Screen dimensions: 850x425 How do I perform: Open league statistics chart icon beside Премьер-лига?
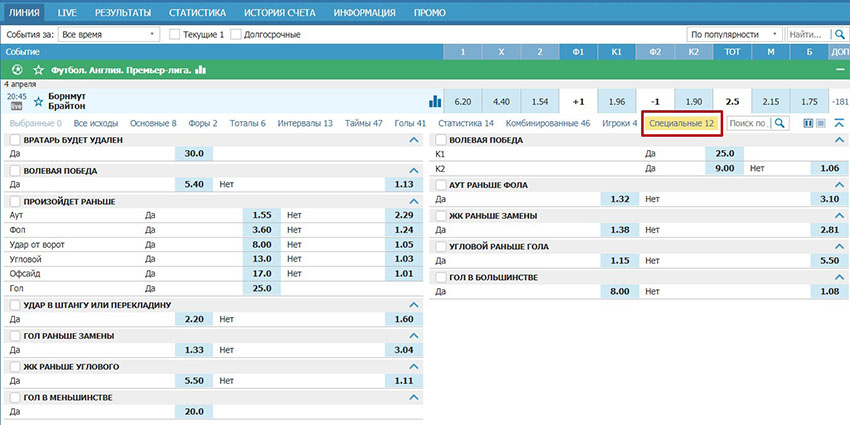201,71
